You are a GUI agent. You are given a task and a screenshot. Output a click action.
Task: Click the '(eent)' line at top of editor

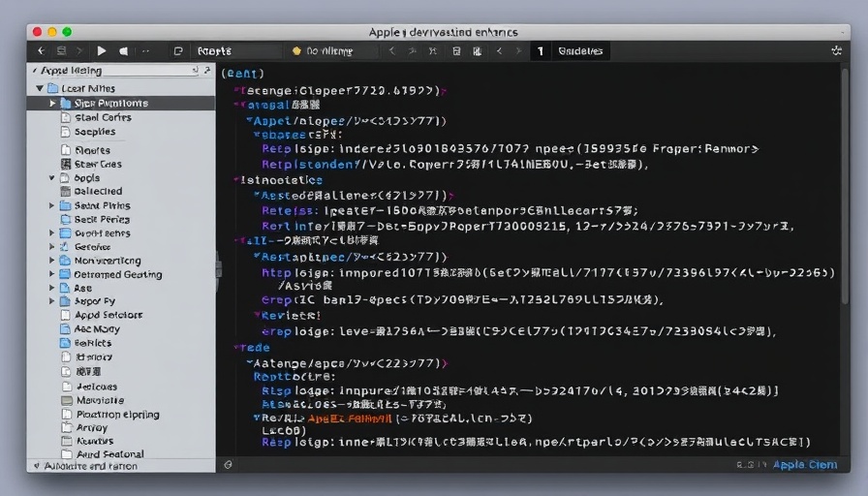tap(242, 73)
